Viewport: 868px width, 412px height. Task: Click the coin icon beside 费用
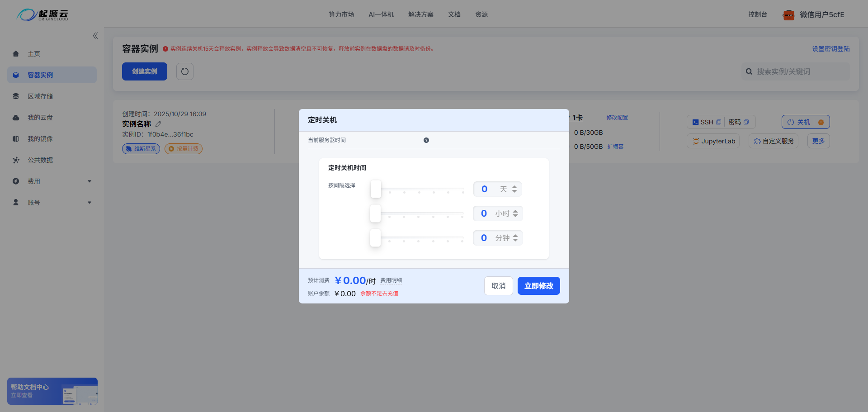[x=16, y=181]
